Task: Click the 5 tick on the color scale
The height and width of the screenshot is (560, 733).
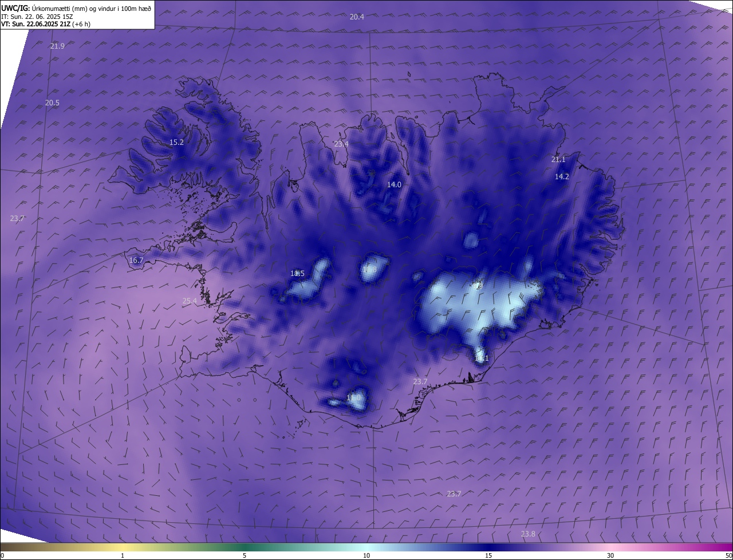Action: 245,555
